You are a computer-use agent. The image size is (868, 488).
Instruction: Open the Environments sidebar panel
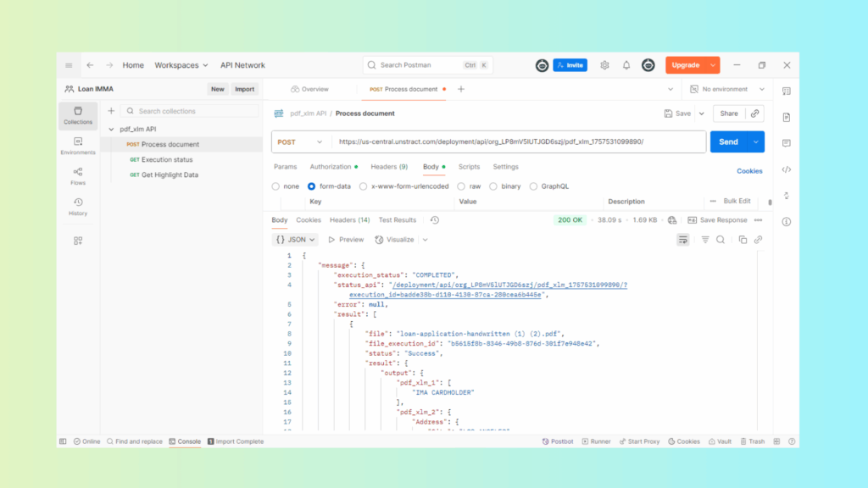click(78, 146)
